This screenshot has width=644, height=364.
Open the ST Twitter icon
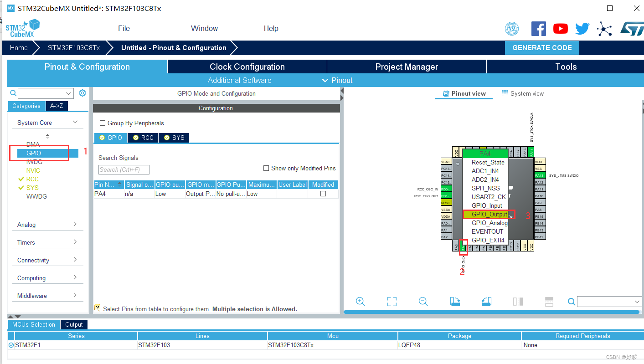point(582,29)
